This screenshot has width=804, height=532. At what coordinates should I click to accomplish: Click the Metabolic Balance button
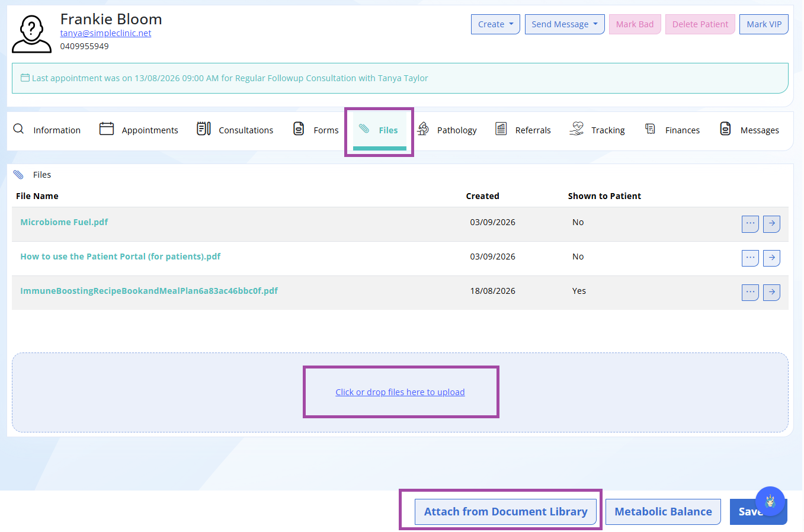coord(663,512)
